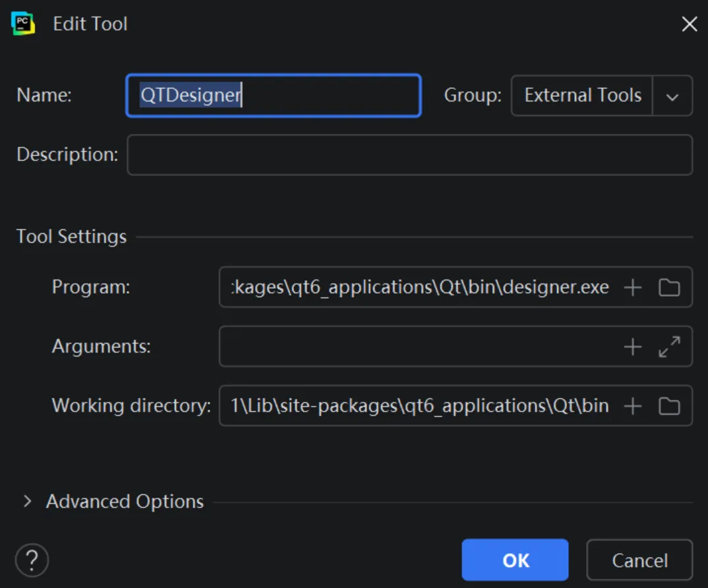This screenshot has height=588, width=708.
Task: Open help with the question mark icon
Action: (x=32, y=560)
